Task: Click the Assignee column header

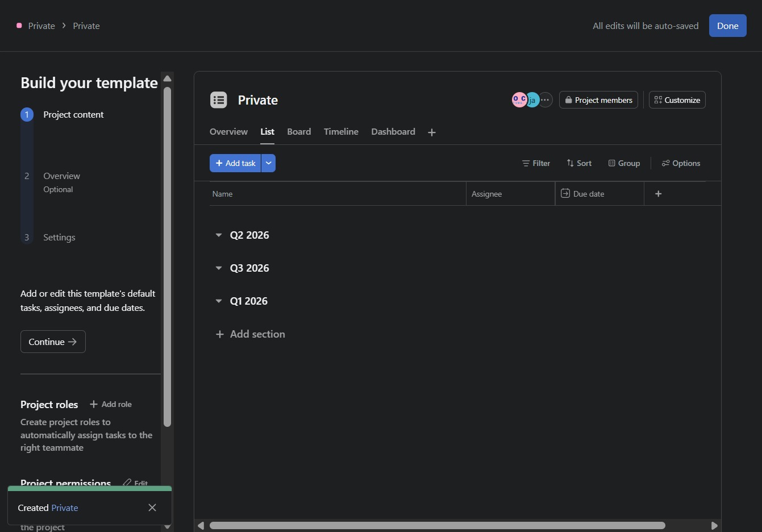Action: [510, 194]
